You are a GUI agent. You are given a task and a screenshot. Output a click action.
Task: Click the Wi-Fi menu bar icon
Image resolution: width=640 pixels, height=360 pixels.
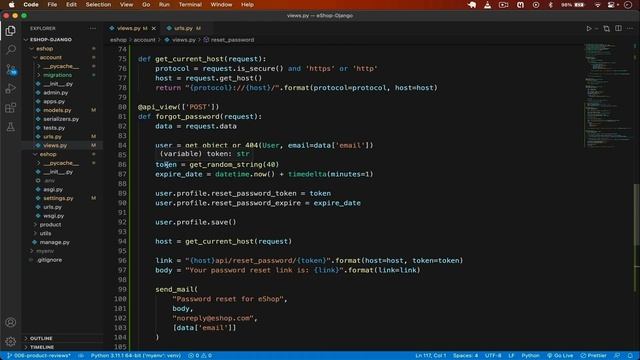(598, 5)
